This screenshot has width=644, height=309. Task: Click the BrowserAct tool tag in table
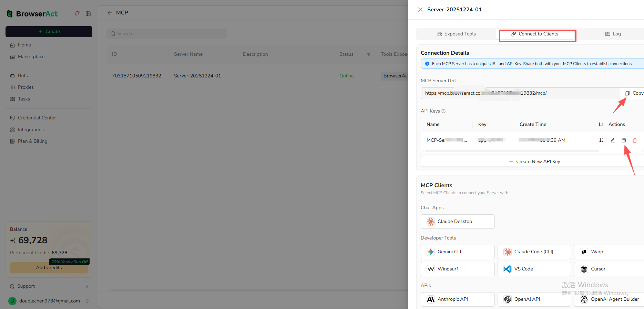tap(395, 76)
